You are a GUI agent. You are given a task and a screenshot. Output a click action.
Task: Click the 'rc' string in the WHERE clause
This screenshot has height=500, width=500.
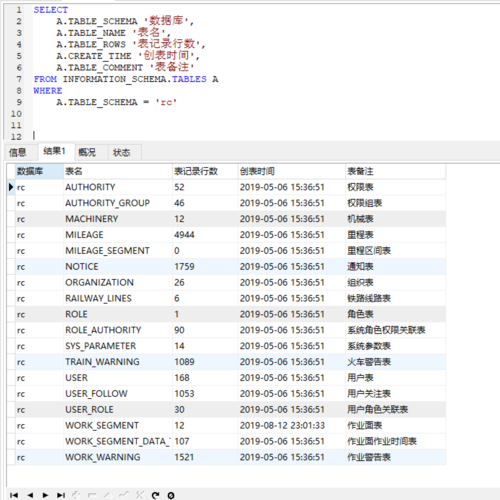(166, 102)
